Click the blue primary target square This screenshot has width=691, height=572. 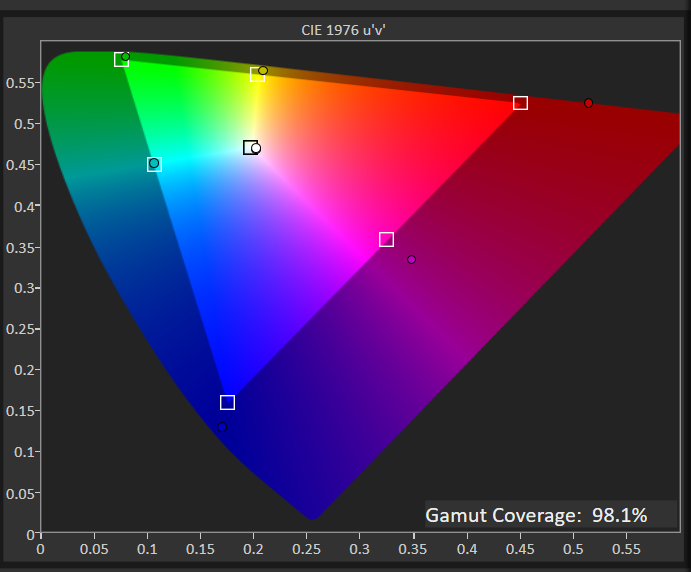tap(227, 402)
